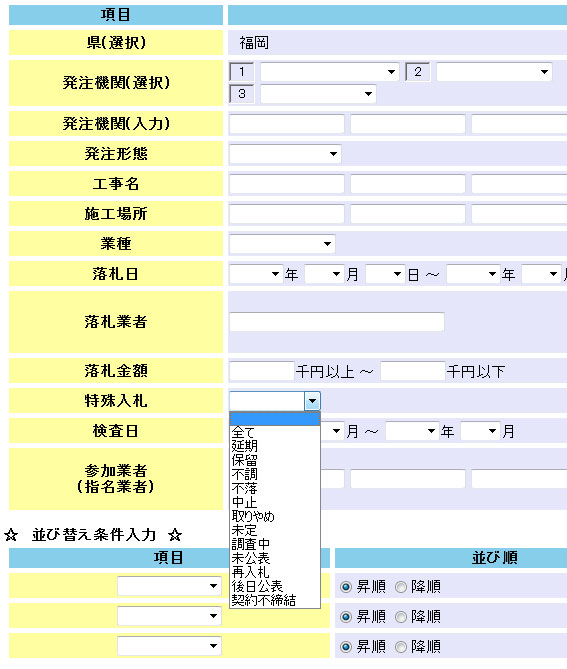
Task: Click the first 工事名 input field
Action: tap(287, 184)
